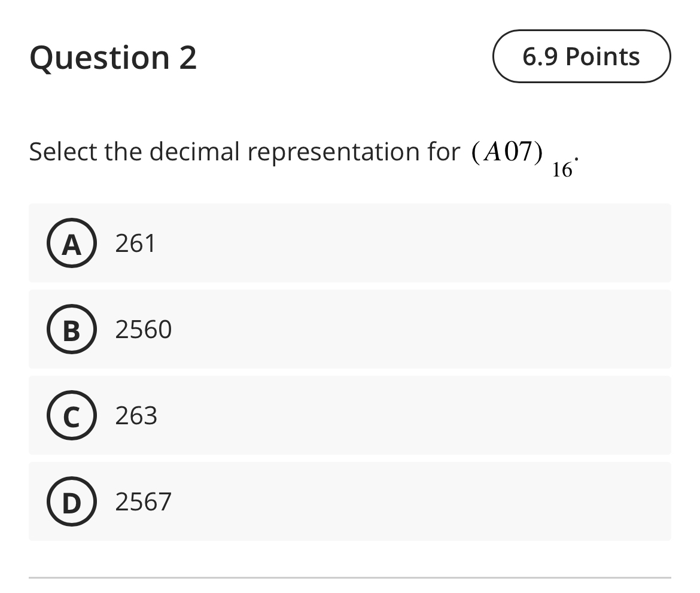Select the radio button for option B

click(71, 329)
